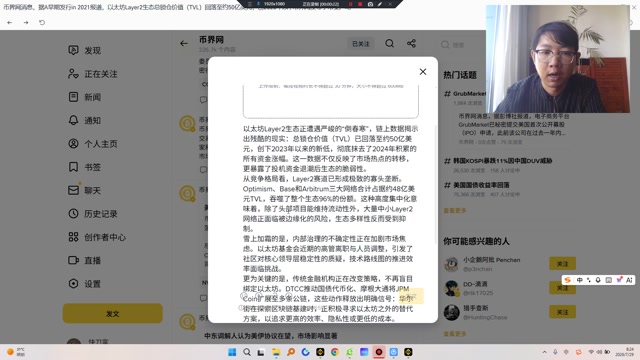Image resolution: width=640 pixels, height=360 pixels.
Task: Click the Sogou input method logo
Action: pyautogui.click(x=567, y=280)
